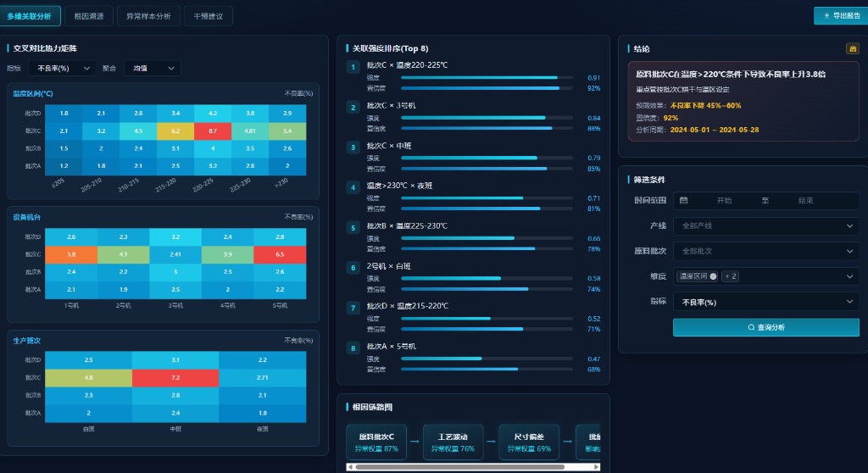
Task: Click rank badge 3 for 批次C × 中班
Action: tap(353, 147)
